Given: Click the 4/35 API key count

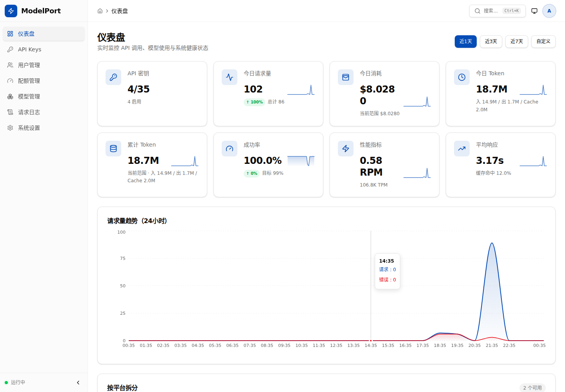Looking at the screenshot, I should coord(139,89).
